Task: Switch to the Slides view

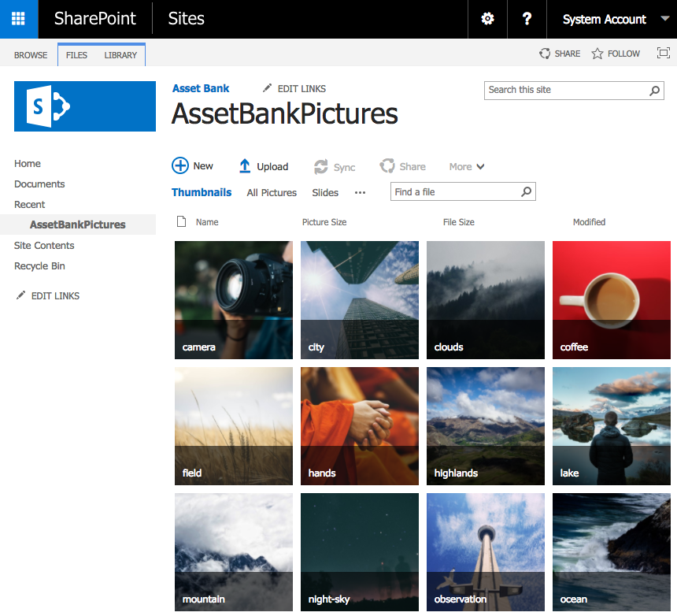Action: tap(325, 192)
